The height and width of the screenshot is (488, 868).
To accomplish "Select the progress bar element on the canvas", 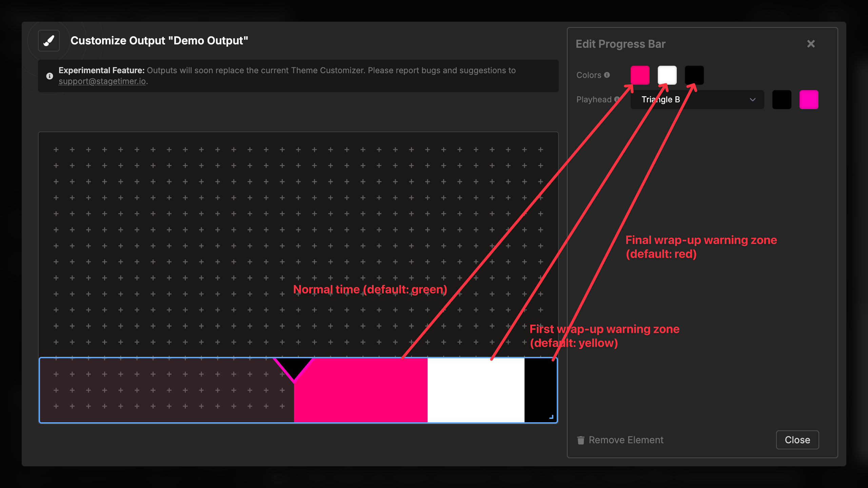I will 203,390.
